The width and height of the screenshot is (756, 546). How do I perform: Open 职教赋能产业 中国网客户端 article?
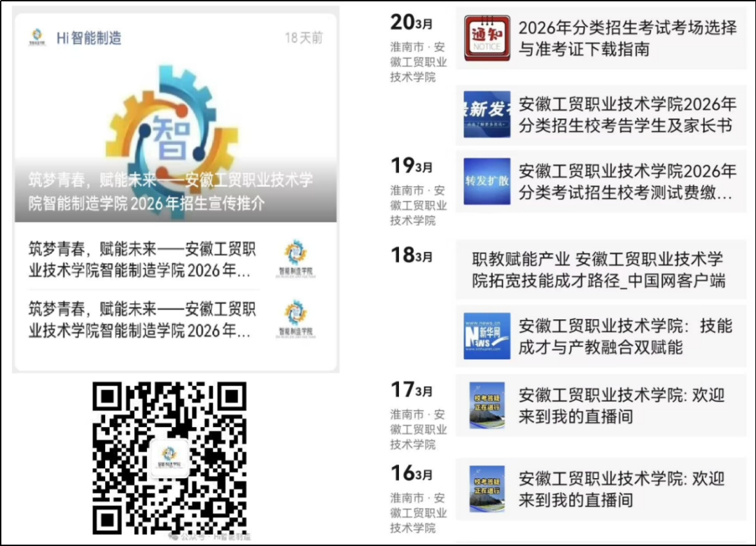coord(598,269)
